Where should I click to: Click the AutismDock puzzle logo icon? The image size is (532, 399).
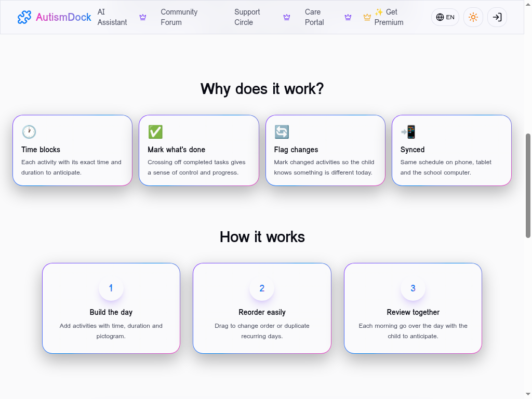pyautogui.click(x=24, y=17)
